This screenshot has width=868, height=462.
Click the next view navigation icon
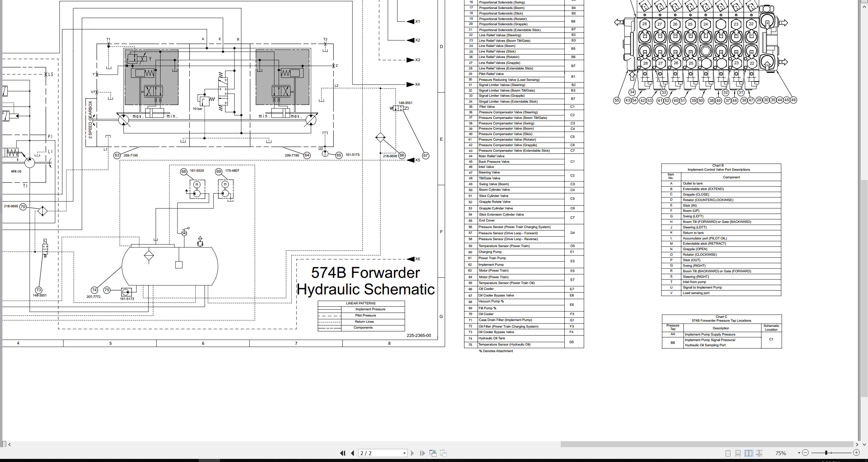(x=443, y=453)
